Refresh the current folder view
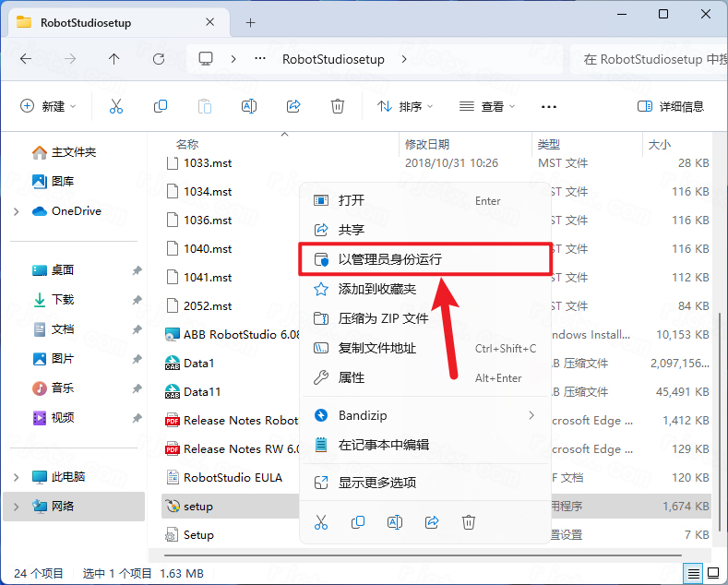The width and height of the screenshot is (728, 585). click(x=159, y=59)
